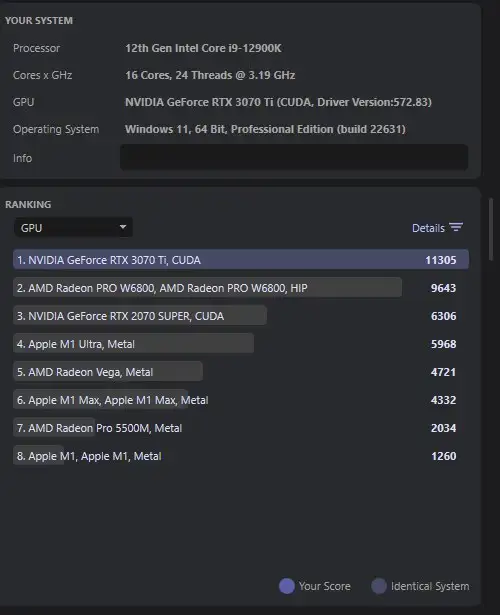The width and height of the screenshot is (500, 615).
Task: Click the Processor name text
Action: 203,48
